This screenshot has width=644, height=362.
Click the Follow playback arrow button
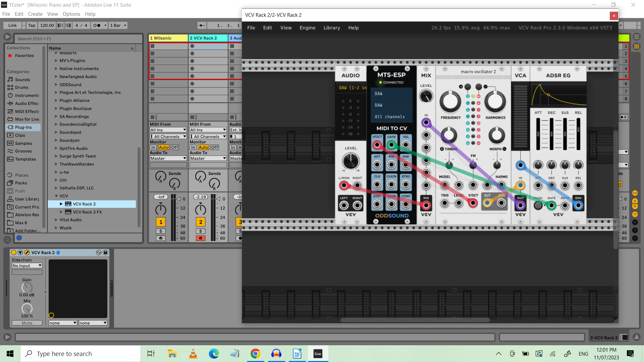tap(202, 25)
